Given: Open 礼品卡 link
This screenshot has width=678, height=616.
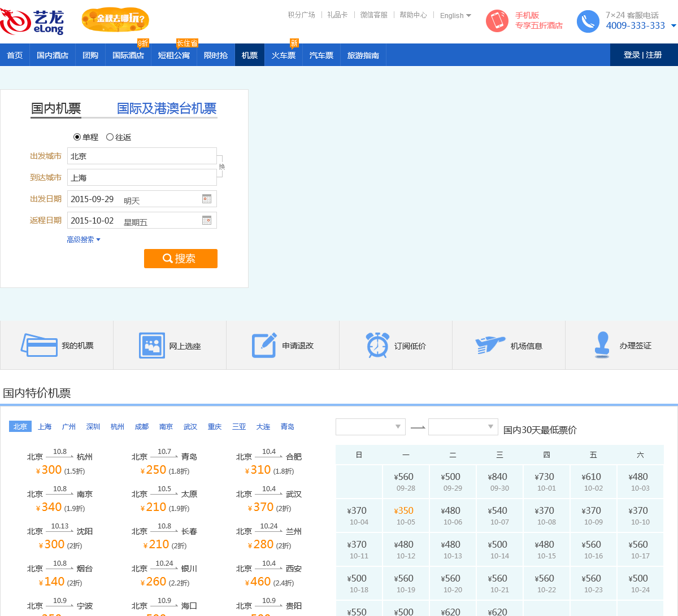Looking at the screenshot, I should (337, 15).
